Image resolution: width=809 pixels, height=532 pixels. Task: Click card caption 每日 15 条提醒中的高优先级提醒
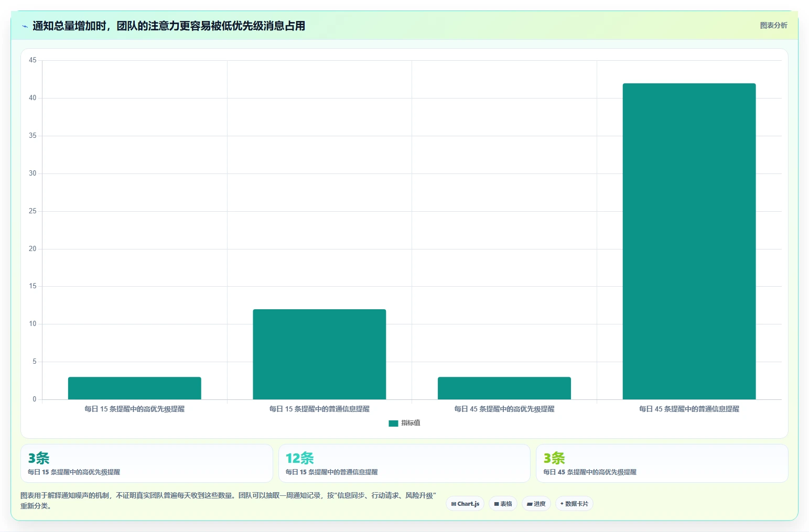[x=74, y=472]
